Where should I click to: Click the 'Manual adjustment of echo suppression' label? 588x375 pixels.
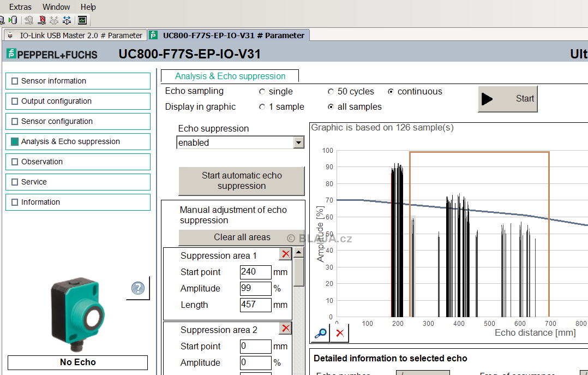tap(233, 215)
